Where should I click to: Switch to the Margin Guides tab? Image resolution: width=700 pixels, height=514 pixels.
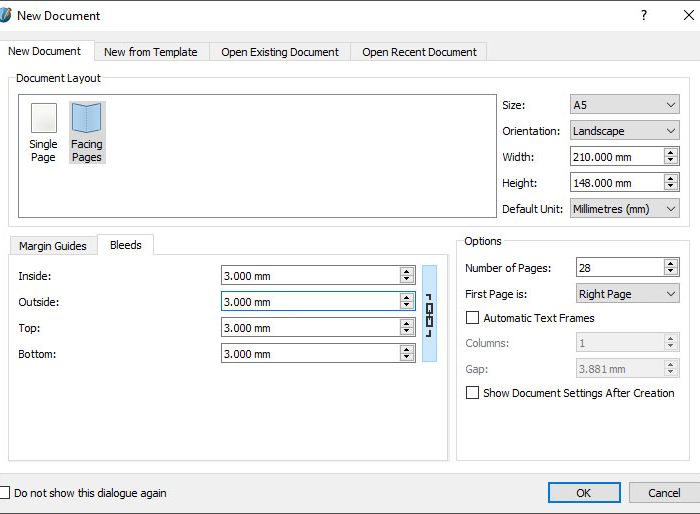[53, 246]
